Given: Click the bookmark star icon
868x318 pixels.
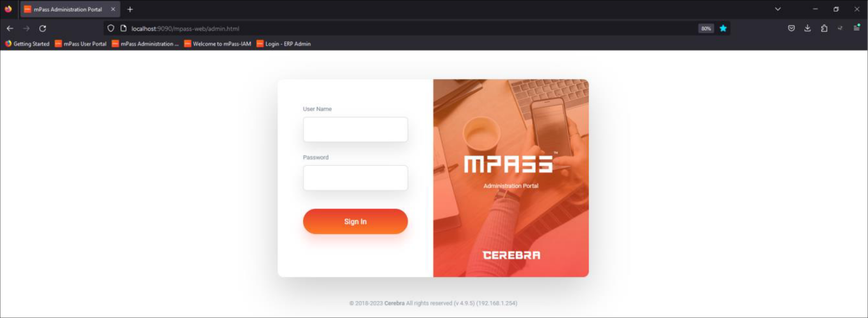Looking at the screenshot, I should 723,29.
